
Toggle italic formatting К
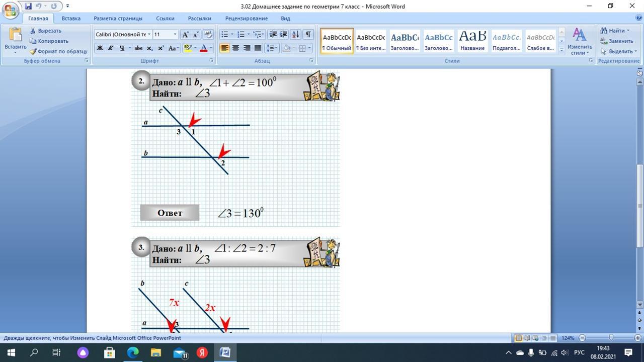tap(111, 48)
